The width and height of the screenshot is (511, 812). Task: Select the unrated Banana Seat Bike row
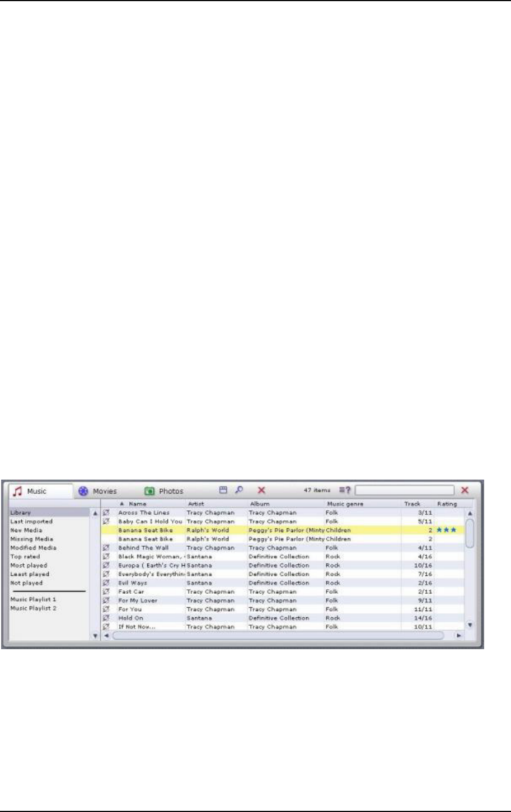283,539
